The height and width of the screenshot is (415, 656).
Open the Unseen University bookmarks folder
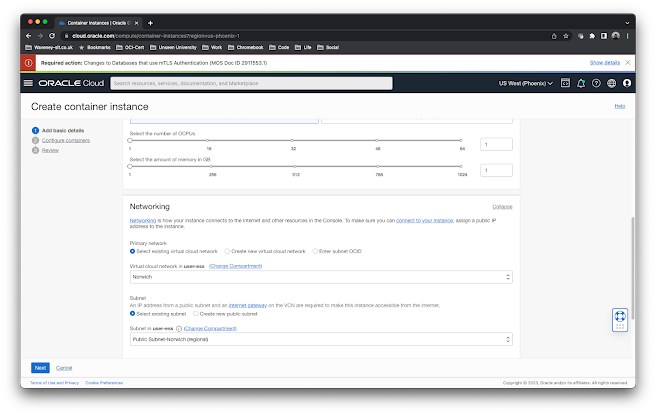click(x=173, y=47)
